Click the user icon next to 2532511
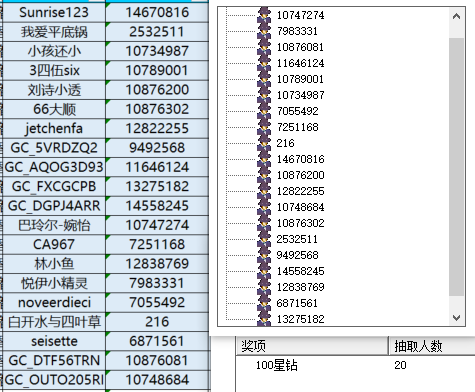This screenshot has width=475, height=392. coord(264,239)
